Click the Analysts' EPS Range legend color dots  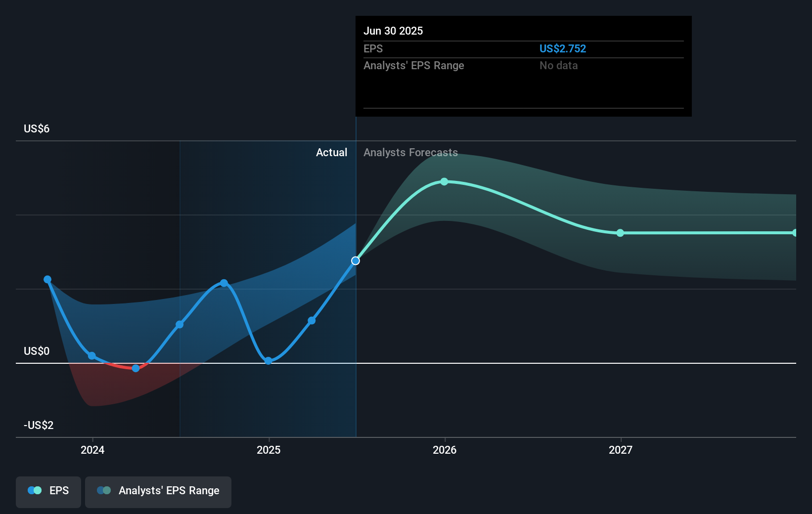click(x=104, y=490)
